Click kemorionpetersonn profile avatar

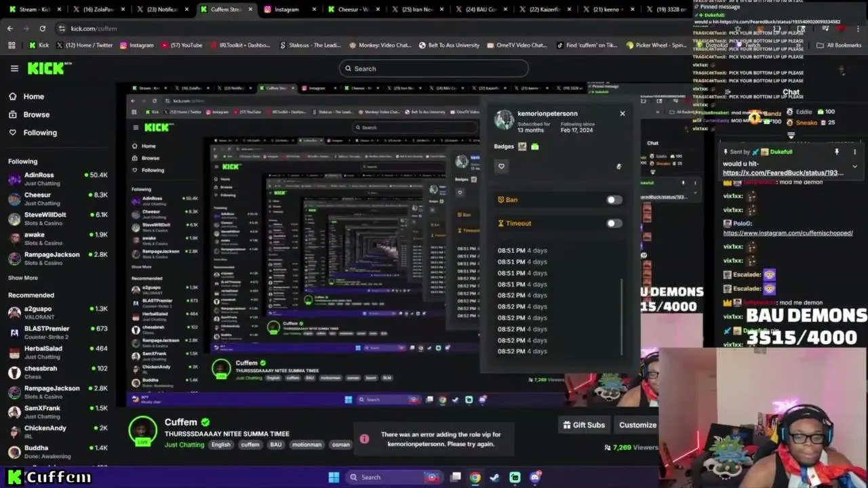(x=504, y=120)
